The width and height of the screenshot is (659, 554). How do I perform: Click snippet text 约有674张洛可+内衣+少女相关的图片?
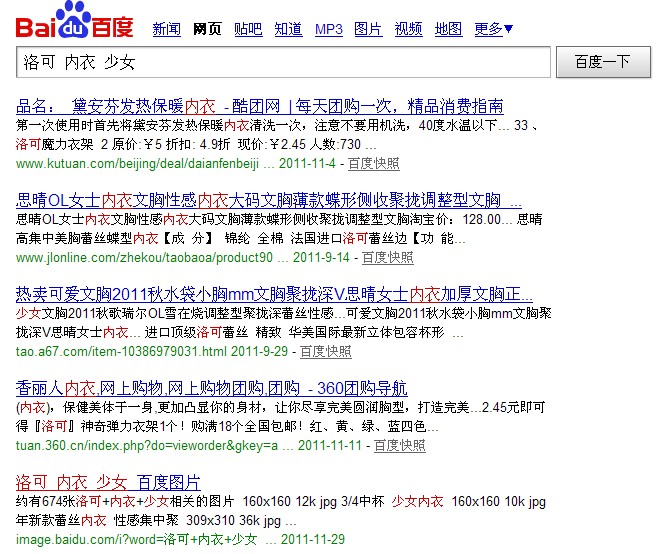[125, 501]
